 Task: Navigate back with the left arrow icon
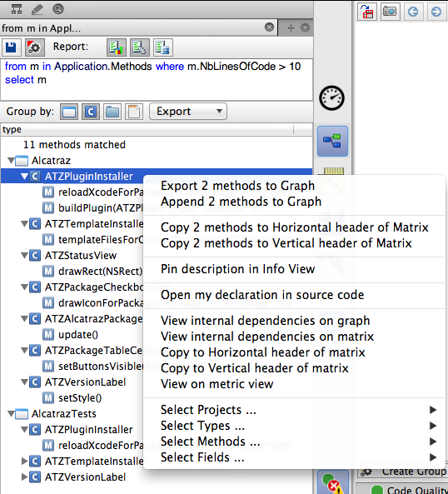point(413,12)
